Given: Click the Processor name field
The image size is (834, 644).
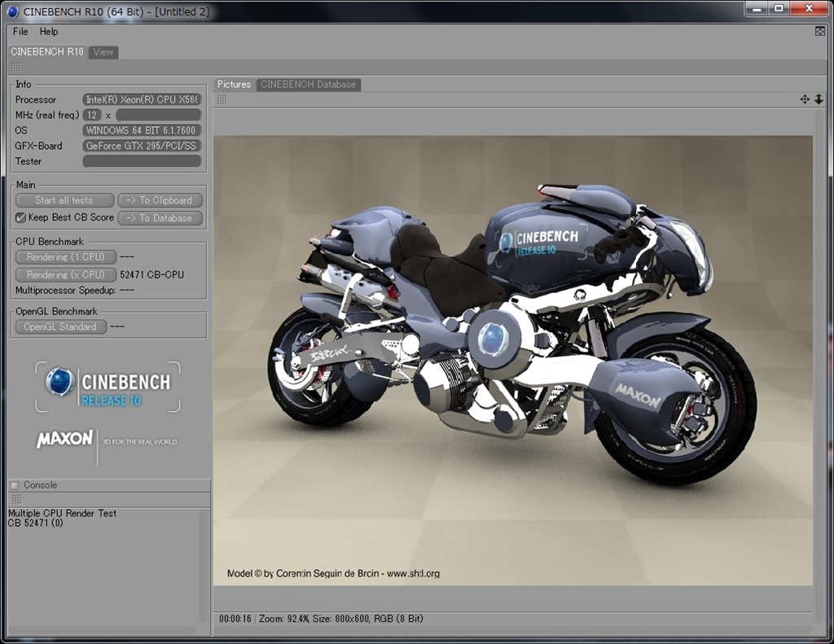Looking at the screenshot, I should (x=142, y=99).
